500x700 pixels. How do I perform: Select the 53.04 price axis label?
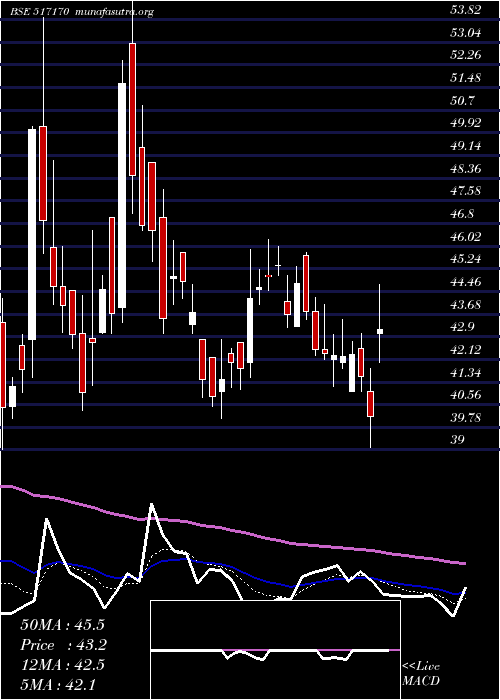tap(466, 32)
